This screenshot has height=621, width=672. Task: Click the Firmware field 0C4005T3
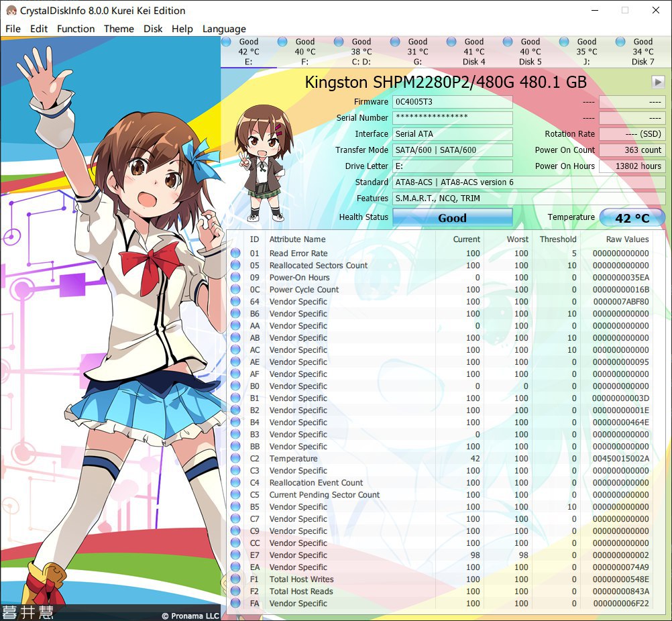[453, 102]
